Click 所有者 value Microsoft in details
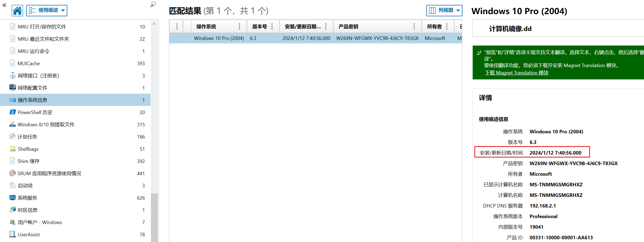The width and height of the screenshot is (644, 242). pos(541,174)
